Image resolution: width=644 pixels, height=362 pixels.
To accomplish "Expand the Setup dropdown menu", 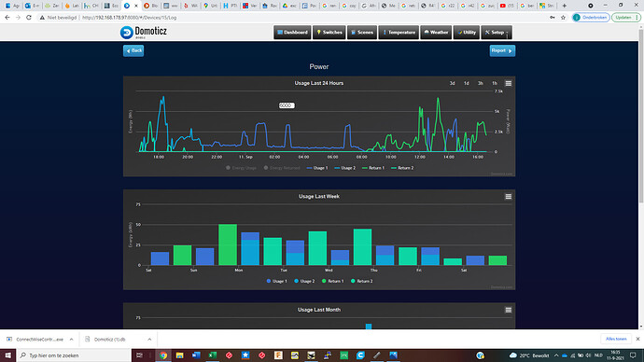I will 497,33.
